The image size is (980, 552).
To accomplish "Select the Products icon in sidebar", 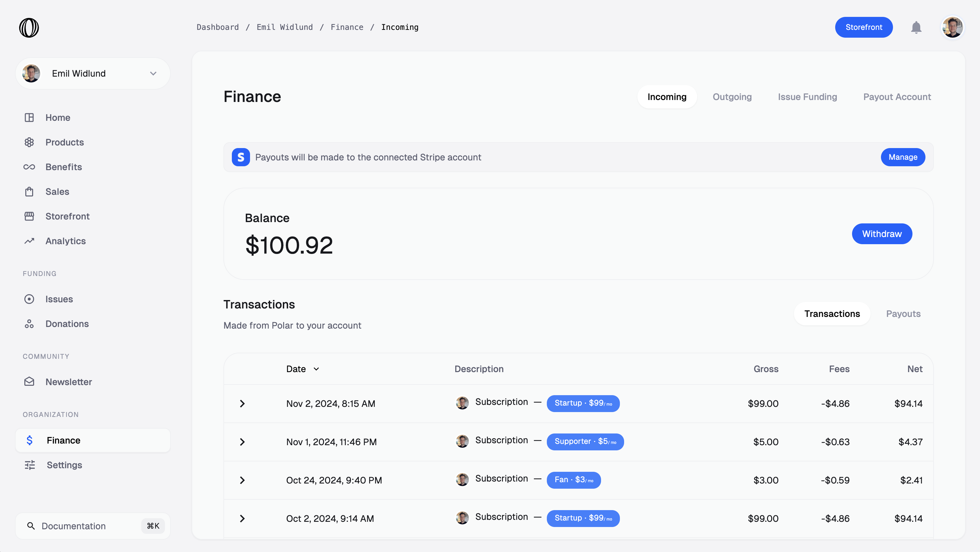I will 30,142.
